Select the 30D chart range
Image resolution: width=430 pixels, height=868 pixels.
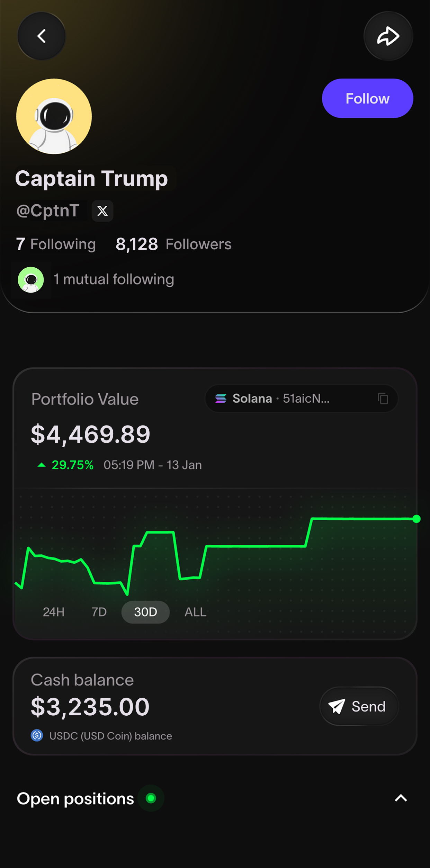[x=145, y=612]
